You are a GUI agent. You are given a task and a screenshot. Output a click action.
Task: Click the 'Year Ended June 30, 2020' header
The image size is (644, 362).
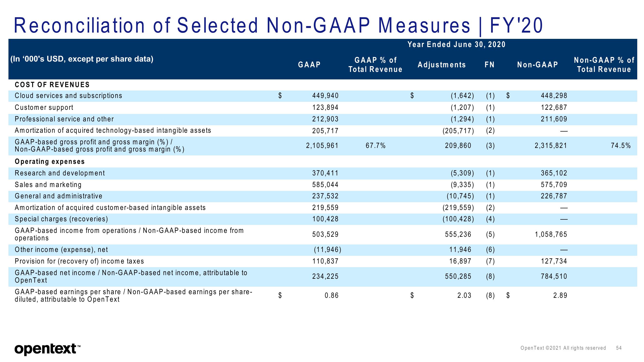pos(457,44)
